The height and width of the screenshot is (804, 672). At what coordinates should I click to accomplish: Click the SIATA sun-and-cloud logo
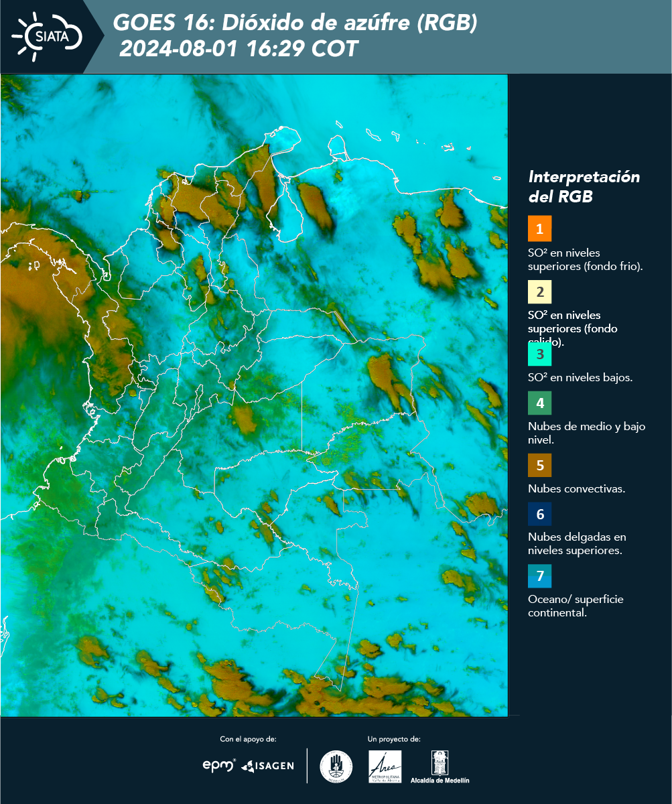pyautogui.click(x=48, y=36)
